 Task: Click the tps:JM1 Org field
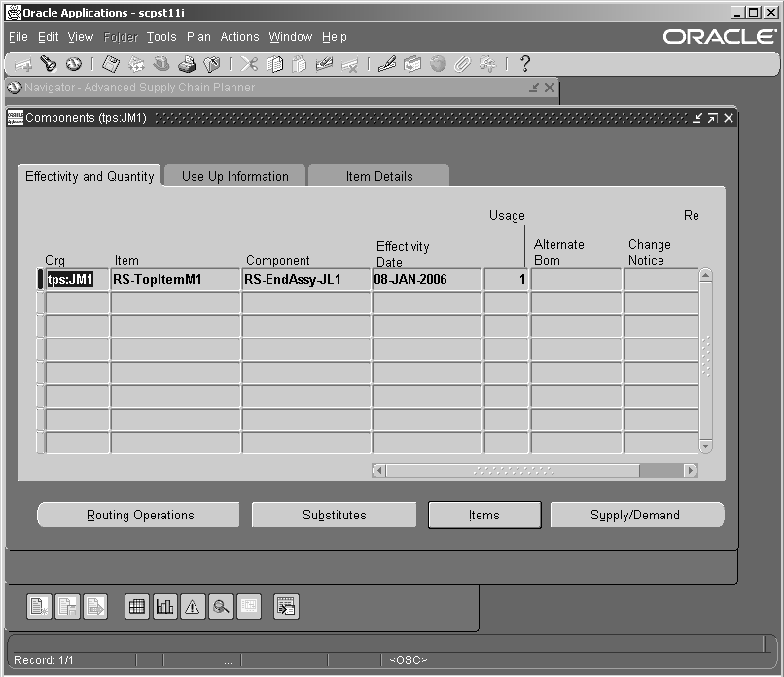click(77, 279)
